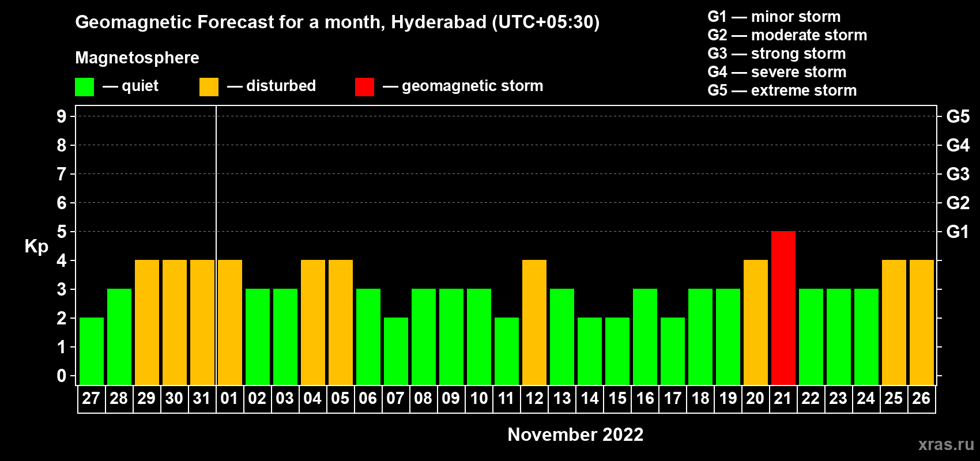The image size is (980, 461).
Task: Select the orange bar for day 04
Action: (x=313, y=322)
